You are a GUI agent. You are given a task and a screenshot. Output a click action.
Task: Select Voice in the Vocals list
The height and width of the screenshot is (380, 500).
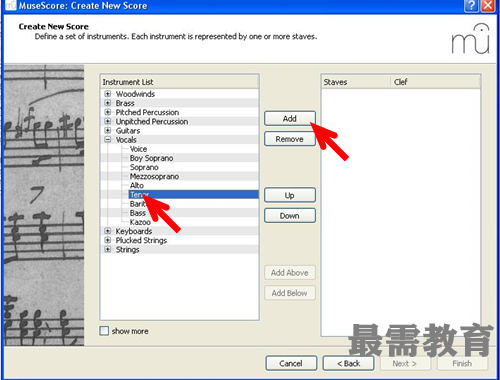(x=138, y=149)
